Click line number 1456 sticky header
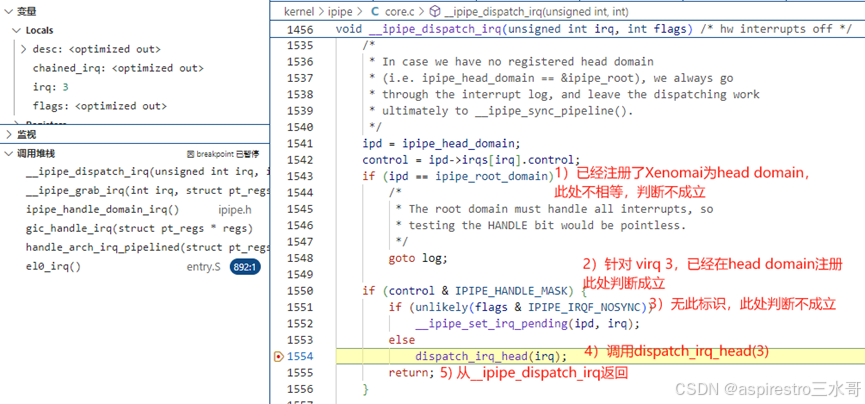Screen dimensions: 865x404 300,29
